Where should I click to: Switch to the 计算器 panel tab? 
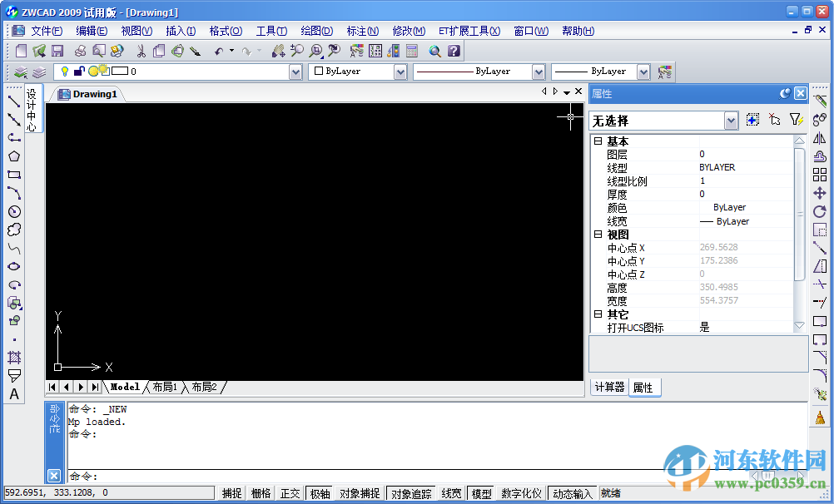click(609, 387)
